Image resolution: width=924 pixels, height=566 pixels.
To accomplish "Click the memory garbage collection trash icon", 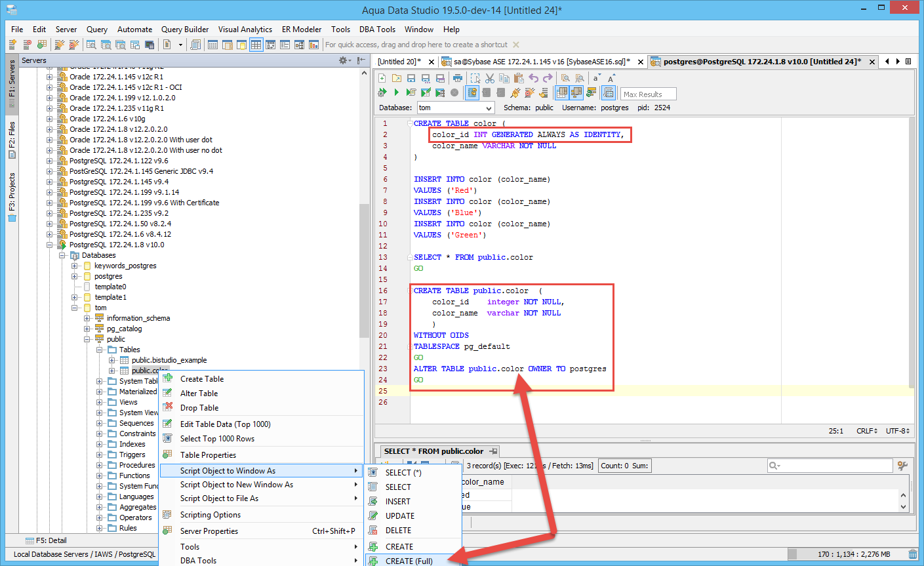I will (912, 554).
